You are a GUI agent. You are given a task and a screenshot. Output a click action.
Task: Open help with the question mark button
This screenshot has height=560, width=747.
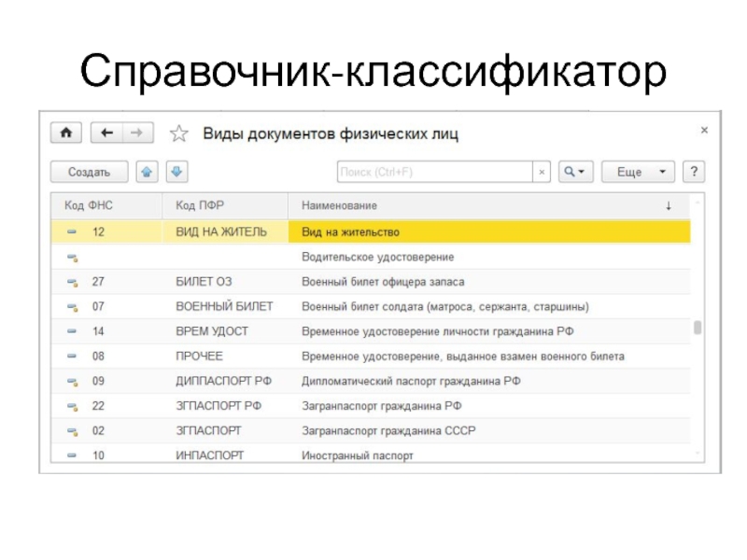coord(693,173)
